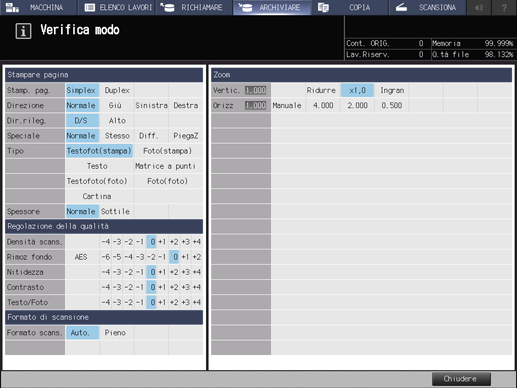
Task: Choose Foto(foto) original type
Action: (168, 181)
